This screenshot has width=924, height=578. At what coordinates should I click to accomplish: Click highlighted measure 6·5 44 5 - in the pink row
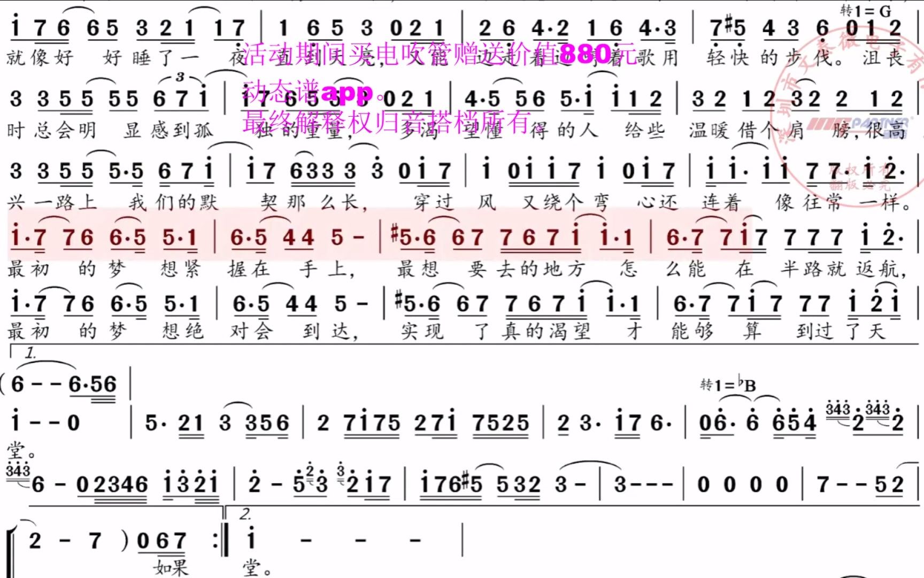[x=298, y=238]
